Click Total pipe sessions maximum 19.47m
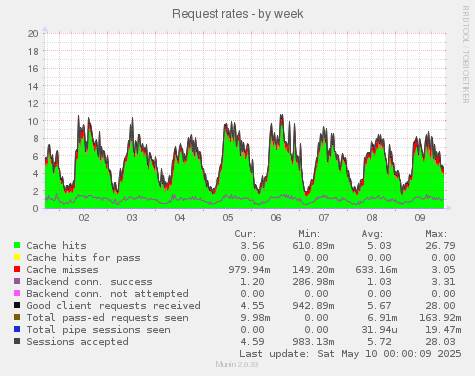This screenshot has height=376, width=475. (443, 330)
